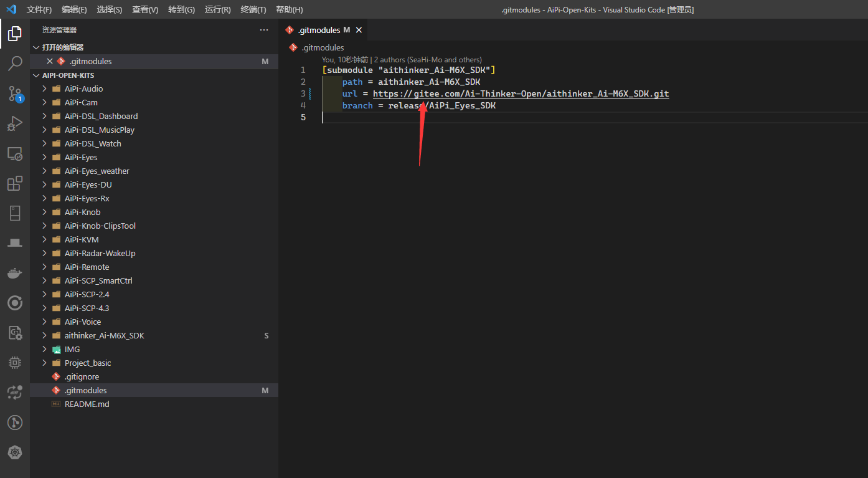Open the 终端(T) menu
Screen dimensions: 868x478
pos(253,9)
